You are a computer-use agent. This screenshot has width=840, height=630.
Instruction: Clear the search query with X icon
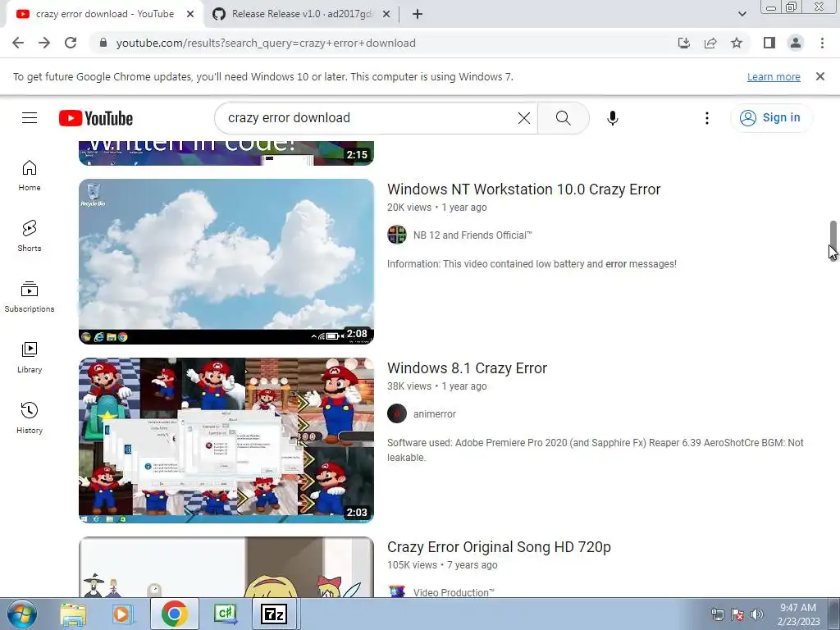coord(524,118)
